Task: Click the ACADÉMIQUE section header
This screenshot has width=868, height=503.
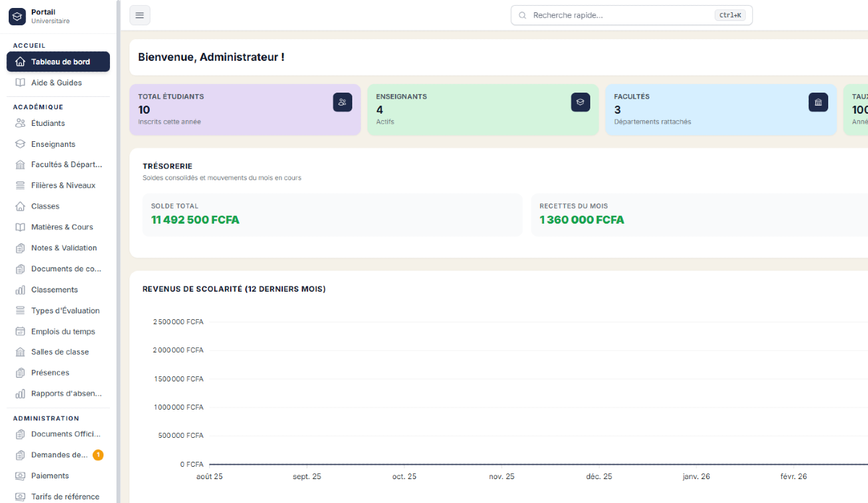Action: 38,107
